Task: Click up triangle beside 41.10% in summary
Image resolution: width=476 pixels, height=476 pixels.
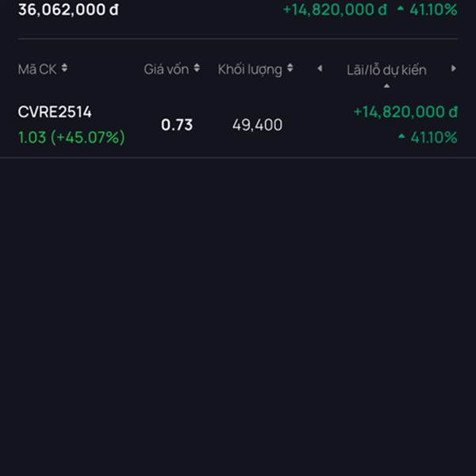Action: pyautogui.click(x=401, y=9)
